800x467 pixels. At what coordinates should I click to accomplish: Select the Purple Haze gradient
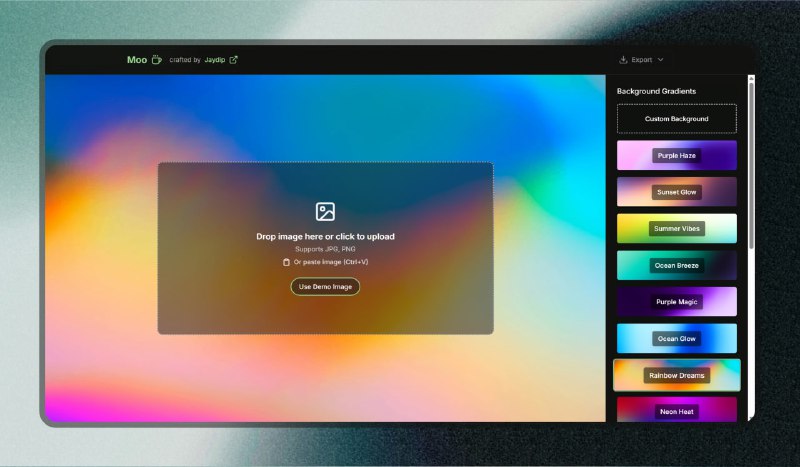676,155
